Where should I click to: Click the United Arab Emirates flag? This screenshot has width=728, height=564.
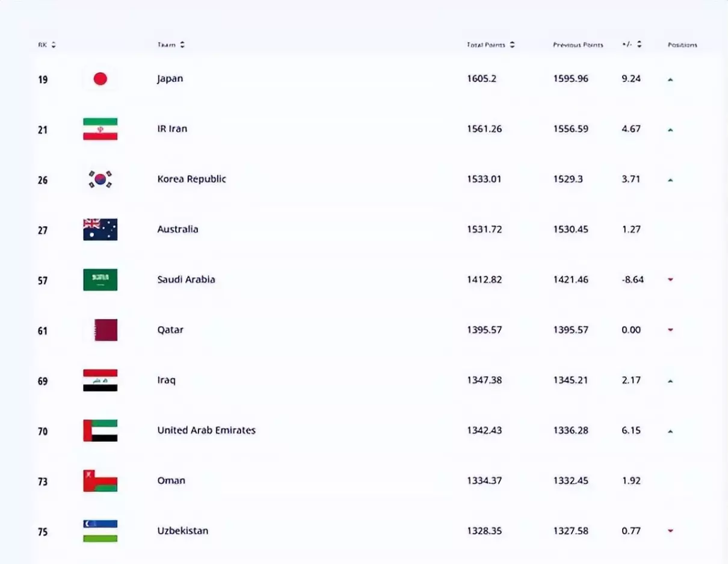pyautogui.click(x=100, y=430)
